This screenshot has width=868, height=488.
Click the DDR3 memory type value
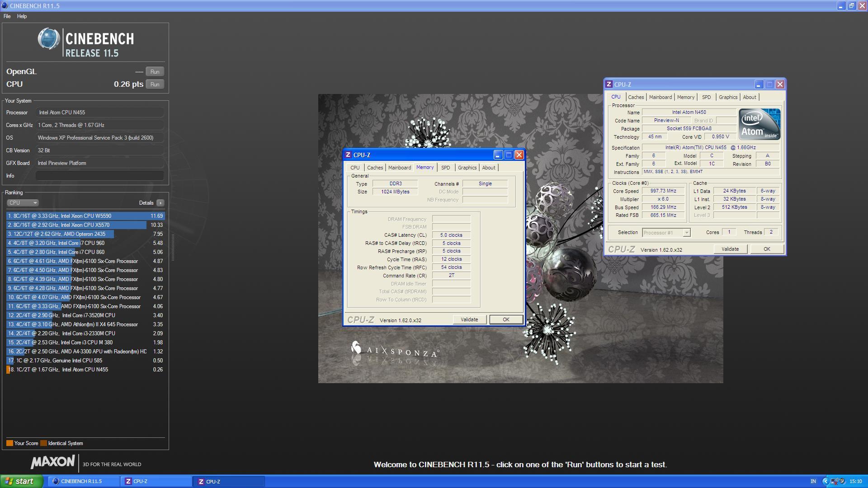tap(395, 184)
